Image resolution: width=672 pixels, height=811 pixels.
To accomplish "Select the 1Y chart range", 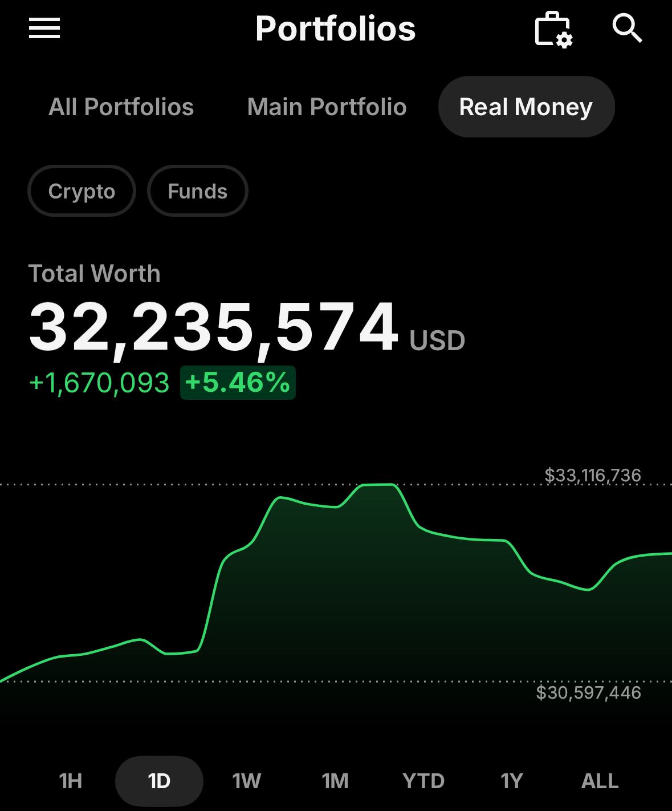I will point(512,781).
